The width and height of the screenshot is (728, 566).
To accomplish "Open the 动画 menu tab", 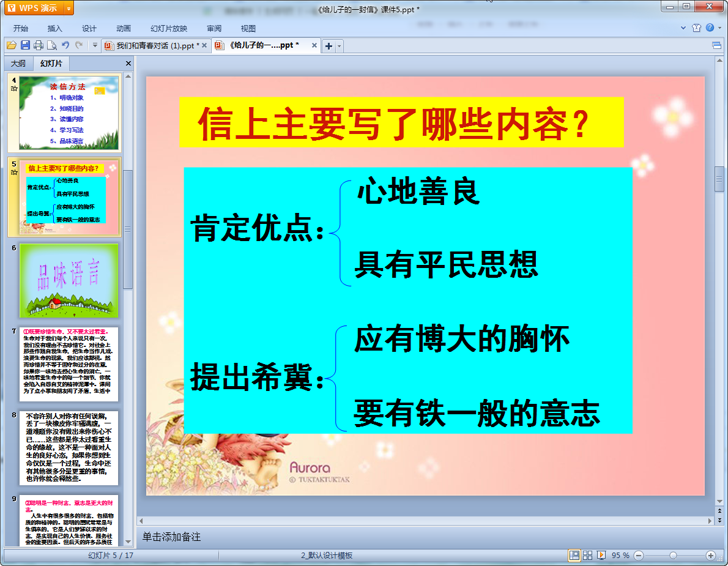I will pos(124,28).
